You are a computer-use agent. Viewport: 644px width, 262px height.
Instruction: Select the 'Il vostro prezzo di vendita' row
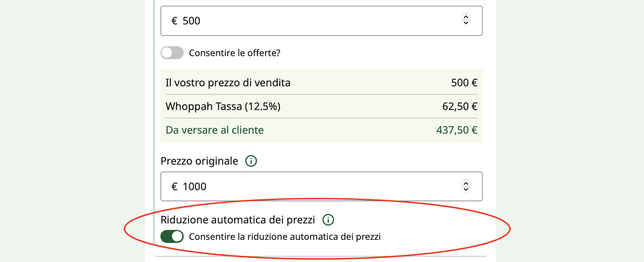(x=322, y=82)
